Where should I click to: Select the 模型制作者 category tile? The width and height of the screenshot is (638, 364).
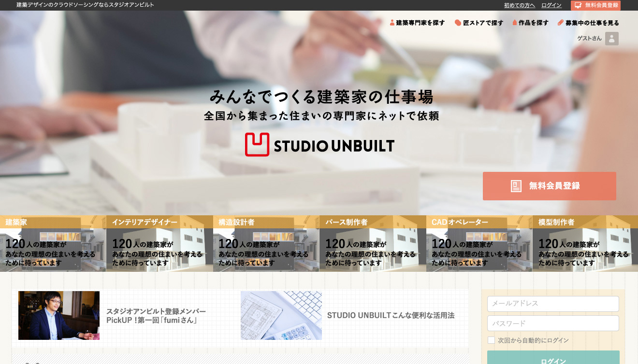[x=585, y=243]
